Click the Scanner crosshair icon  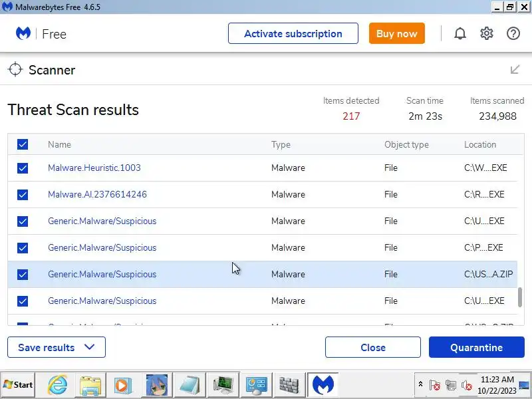[15, 70]
